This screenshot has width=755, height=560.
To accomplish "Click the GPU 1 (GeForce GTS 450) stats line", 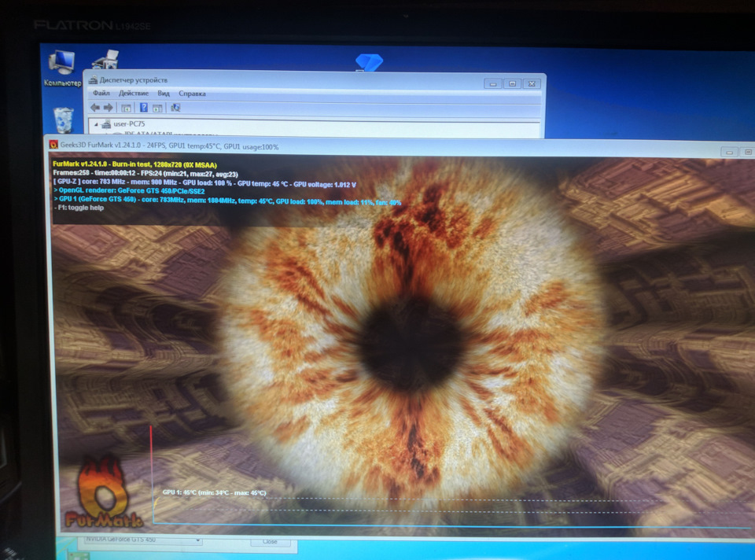I will pos(227,200).
